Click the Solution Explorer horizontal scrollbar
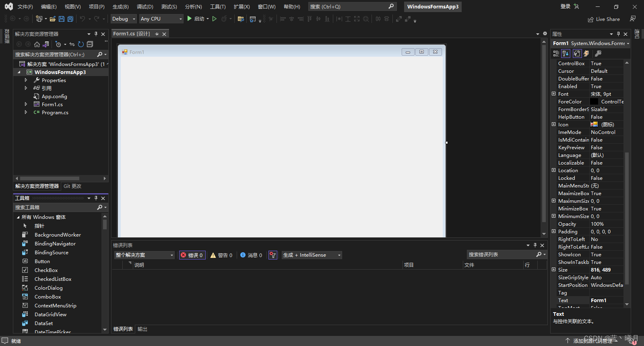The height and width of the screenshot is (346, 644). click(x=50, y=178)
